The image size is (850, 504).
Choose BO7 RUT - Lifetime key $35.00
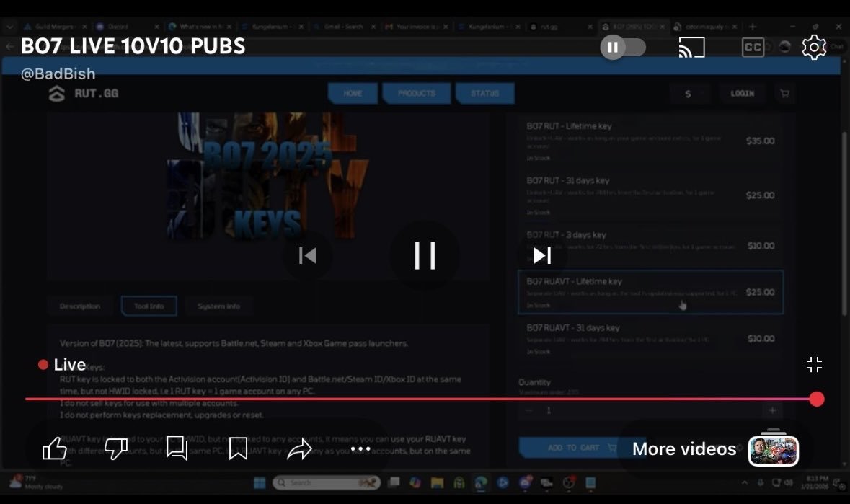coord(650,141)
